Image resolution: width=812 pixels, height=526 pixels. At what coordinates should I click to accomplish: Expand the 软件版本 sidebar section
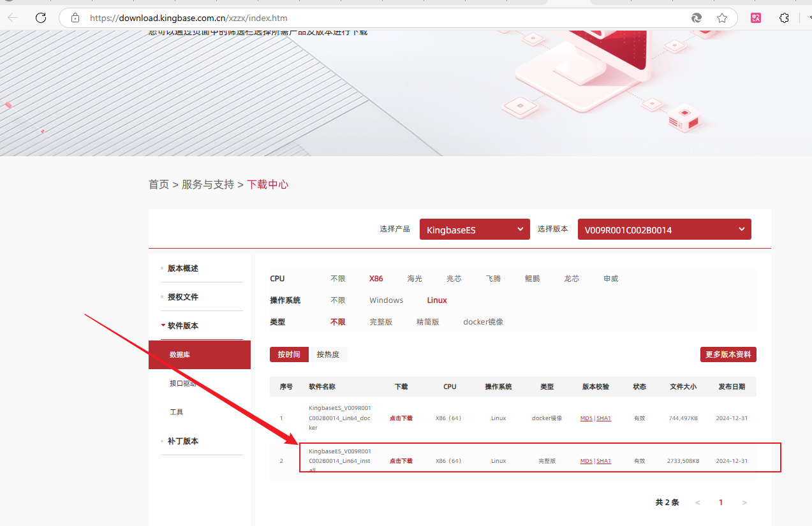(x=182, y=326)
